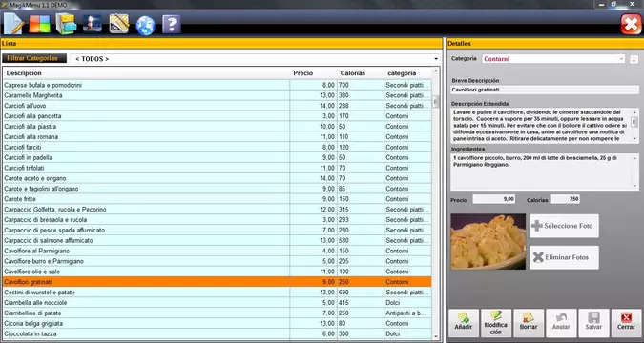Click the Añadir button
Image resolution: width=644 pixels, height=343 pixels.
tap(464, 323)
